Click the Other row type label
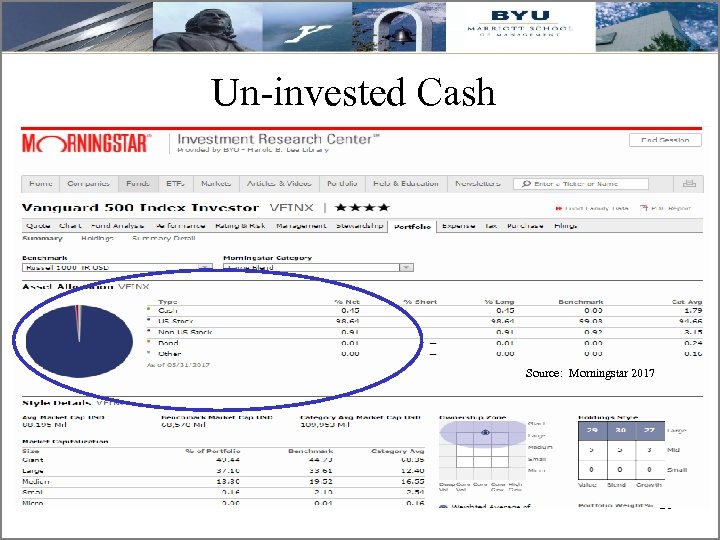Screen dimensions: 720x540 pyautogui.click(x=169, y=354)
